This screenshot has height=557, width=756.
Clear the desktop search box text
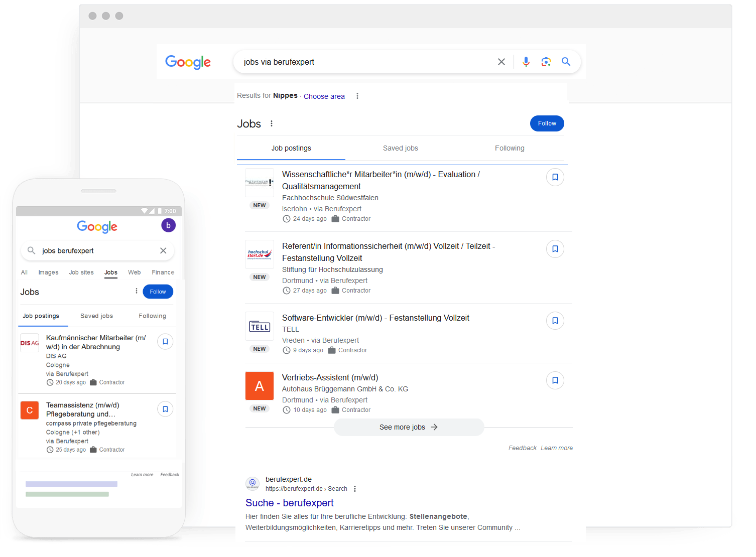501,62
